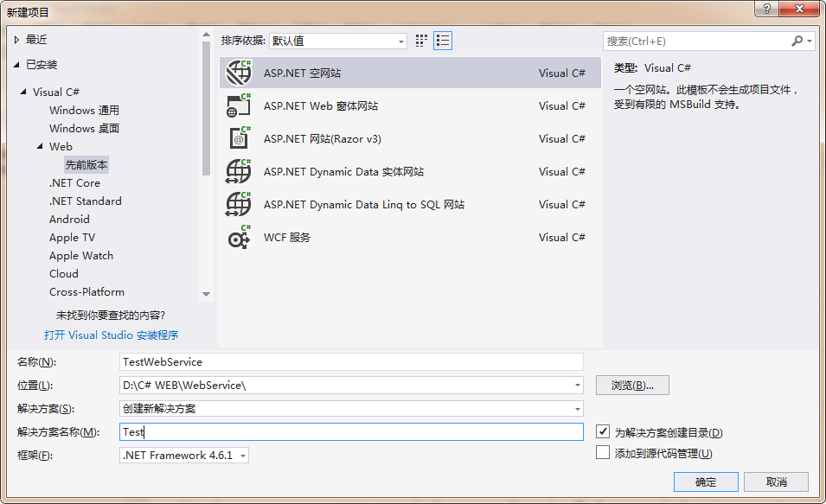826x504 pixels.
Task: Click 取消 to cancel dialog
Action: click(x=777, y=482)
